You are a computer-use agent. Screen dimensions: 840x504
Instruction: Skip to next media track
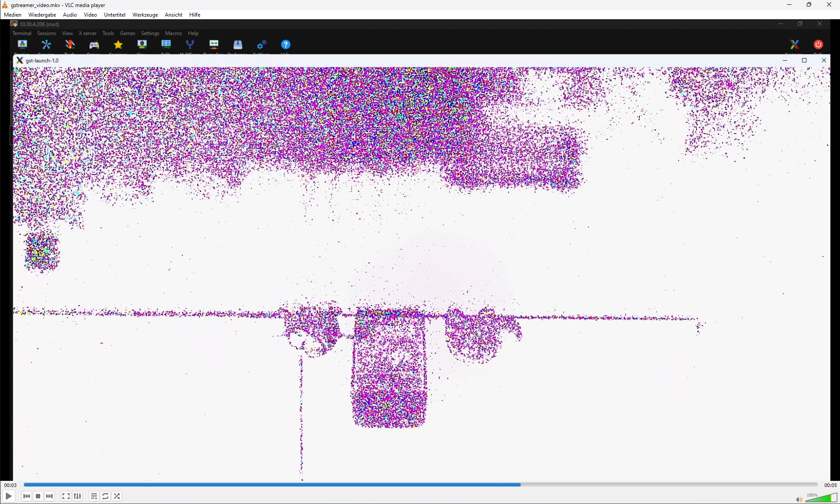pyautogui.click(x=49, y=496)
